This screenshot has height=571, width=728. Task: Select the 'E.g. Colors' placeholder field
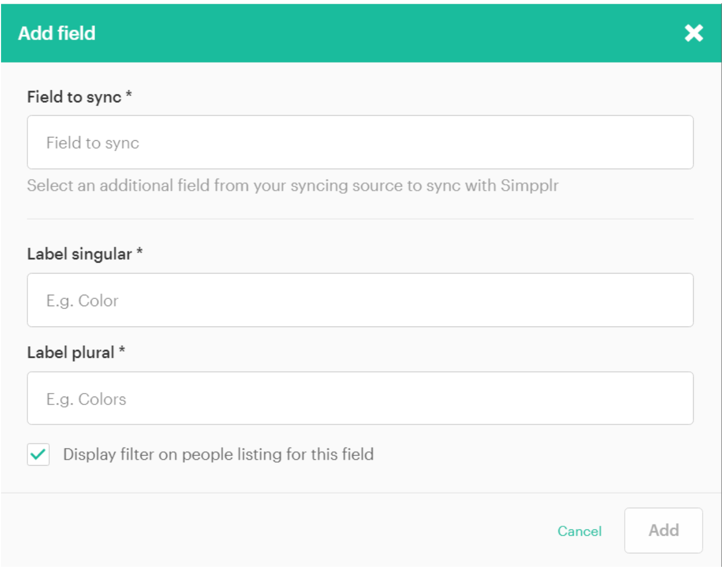coord(360,398)
